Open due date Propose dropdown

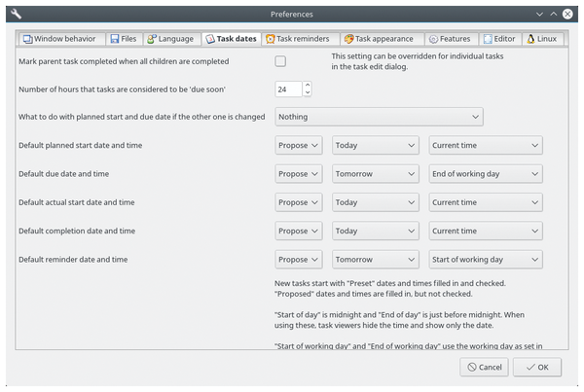pyautogui.click(x=299, y=174)
